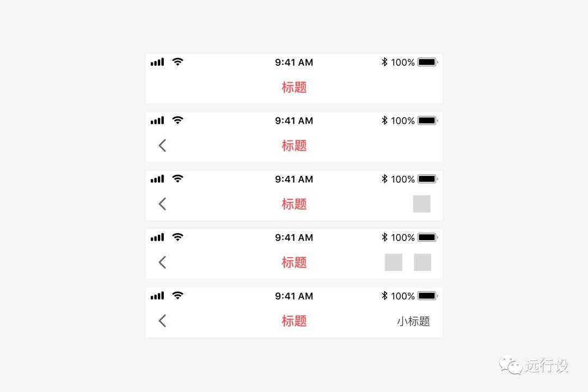Click the right gray placeholder square in fourth bar

[x=422, y=262]
